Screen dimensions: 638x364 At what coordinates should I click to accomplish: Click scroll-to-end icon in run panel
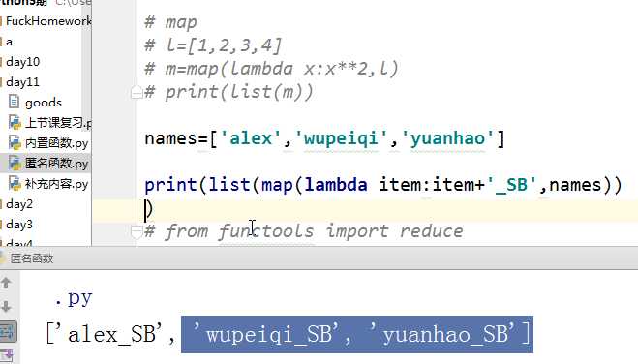pyautogui.click(x=8, y=354)
